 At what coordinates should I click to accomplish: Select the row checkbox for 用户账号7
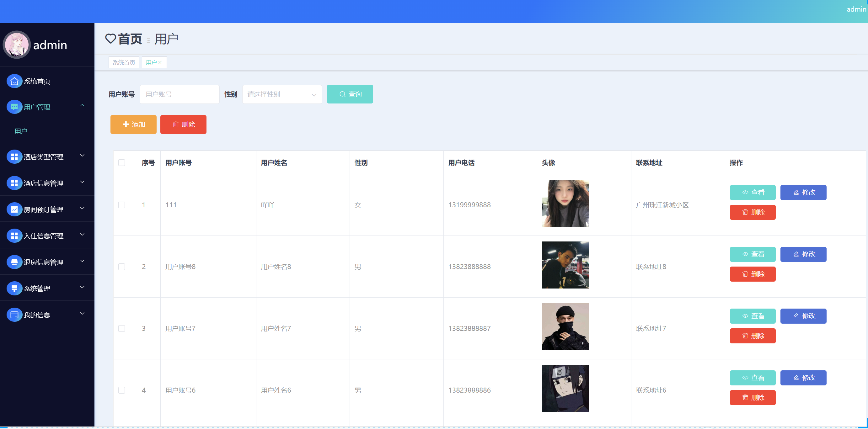(122, 328)
